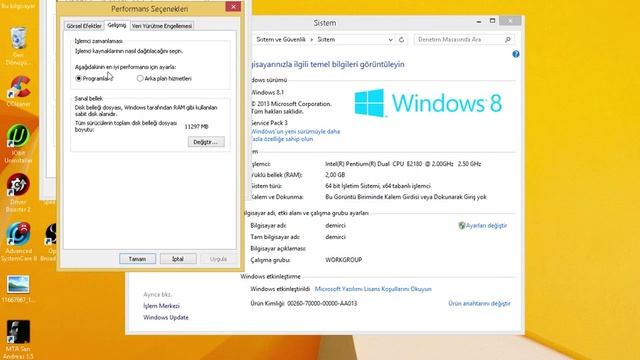The height and width of the screenshot is (360, 640).
Task: Click the 2,00 GB RAM value
Action: coord(335,175)
